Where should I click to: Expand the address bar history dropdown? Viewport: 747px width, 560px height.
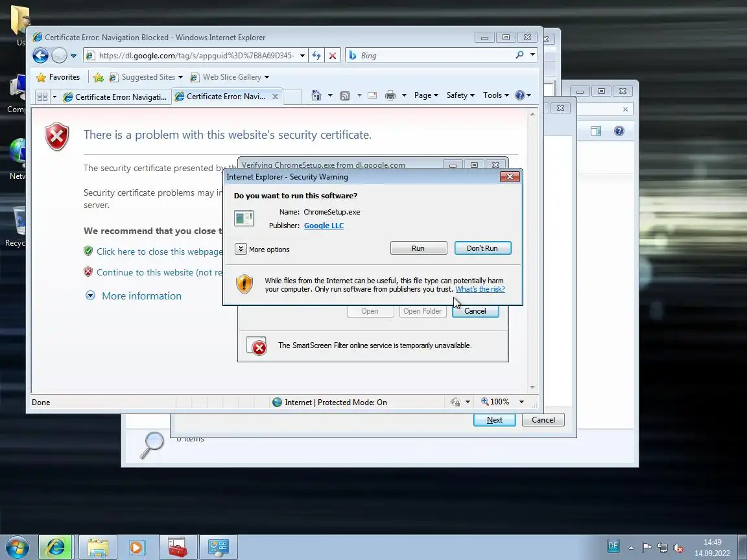pos(302,56)
